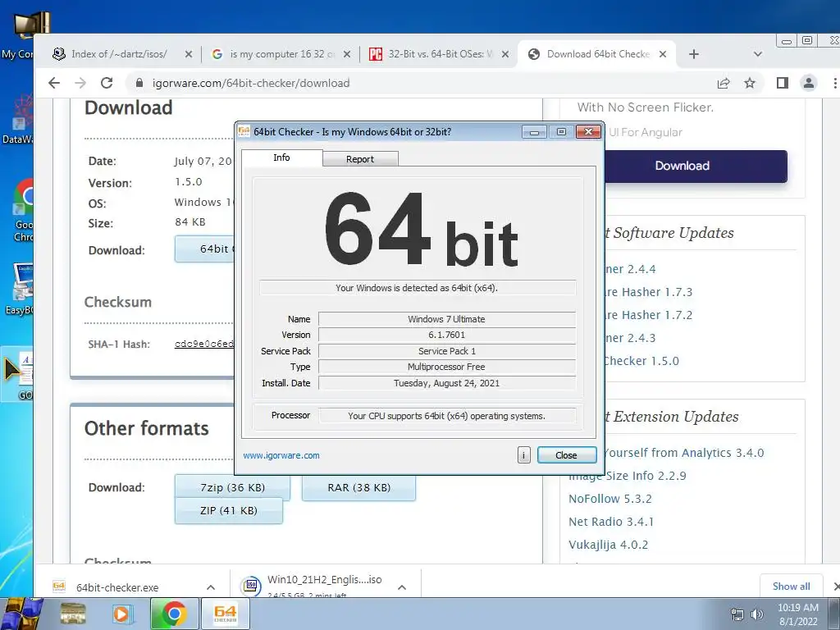This screenshot has height=630, width=840.
Task: Click the site lock icon in address bar
Action: pos(139,83)
